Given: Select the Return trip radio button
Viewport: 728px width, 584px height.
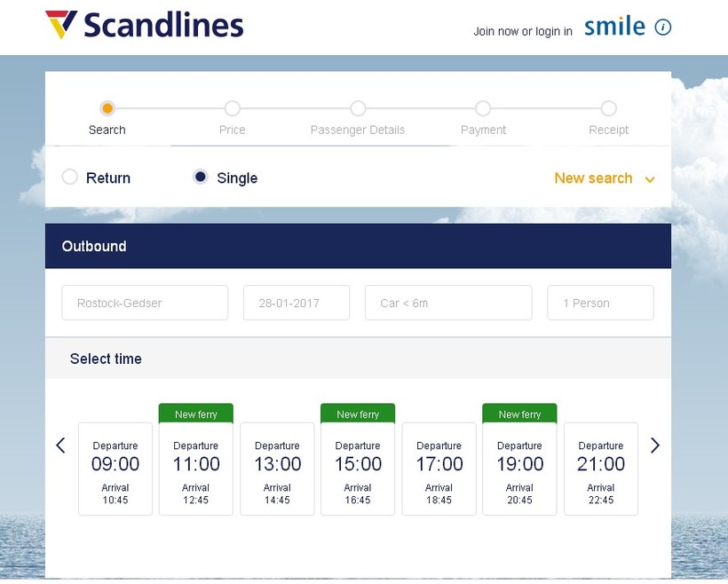Looking at the screenshot, I should tap(70, 178).
